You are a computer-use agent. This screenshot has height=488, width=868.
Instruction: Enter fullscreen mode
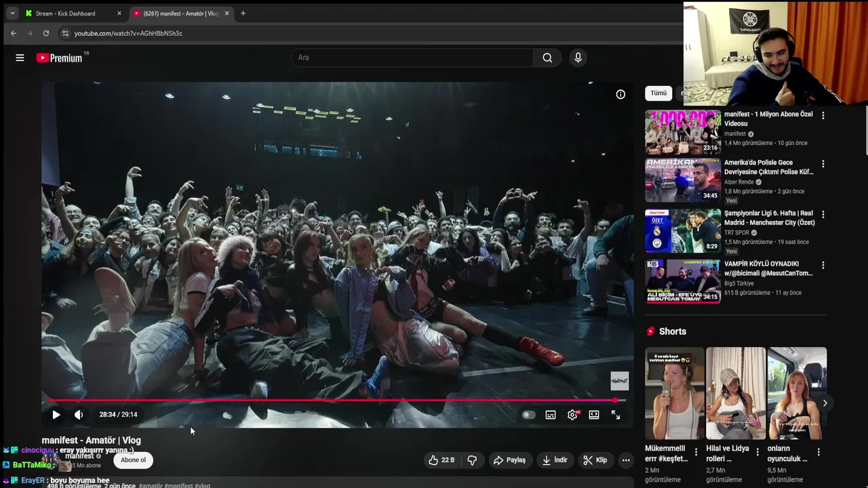tap(616, 415)
